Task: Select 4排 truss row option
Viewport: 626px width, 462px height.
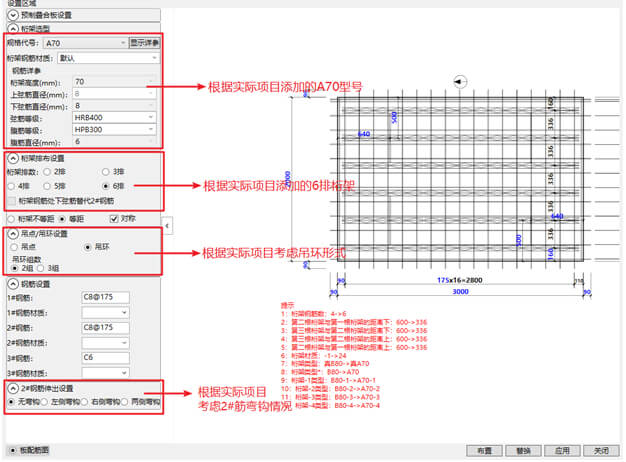Action: click(11, 186)
